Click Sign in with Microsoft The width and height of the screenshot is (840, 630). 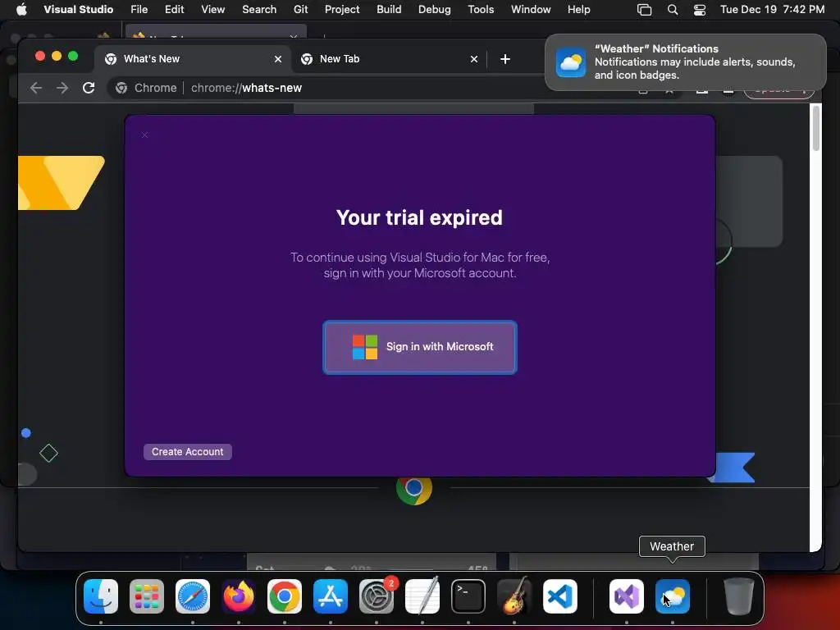coord(420,347)
